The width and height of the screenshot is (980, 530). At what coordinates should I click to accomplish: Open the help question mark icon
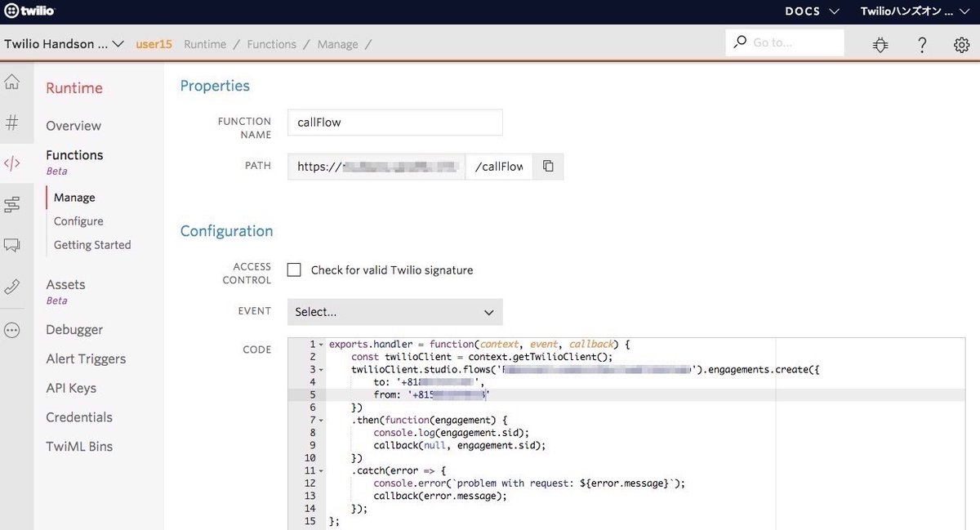[x=922, y=45]
